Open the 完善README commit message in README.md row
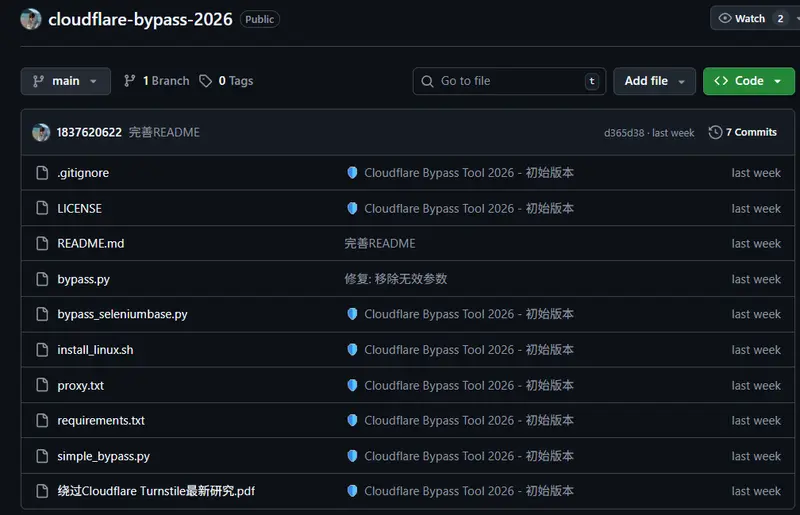 click(x=380, y=243)
